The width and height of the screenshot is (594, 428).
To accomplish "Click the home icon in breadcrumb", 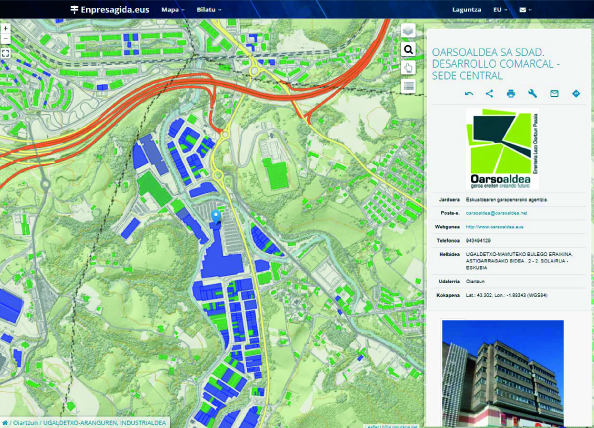I will point(5,423).
